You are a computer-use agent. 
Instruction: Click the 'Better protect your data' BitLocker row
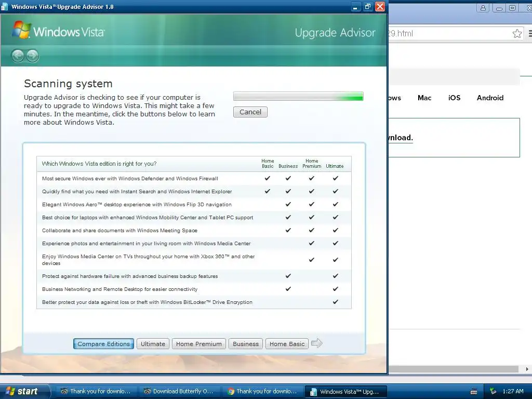pyautogui.click(x=194, y=302)
